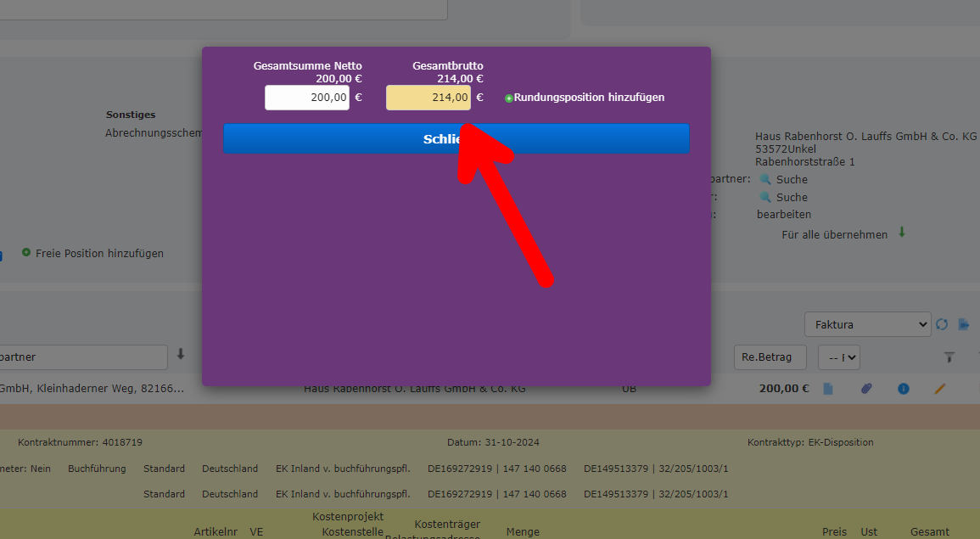Expand the small '--' dropdown below Faktura

pos(838,357)
